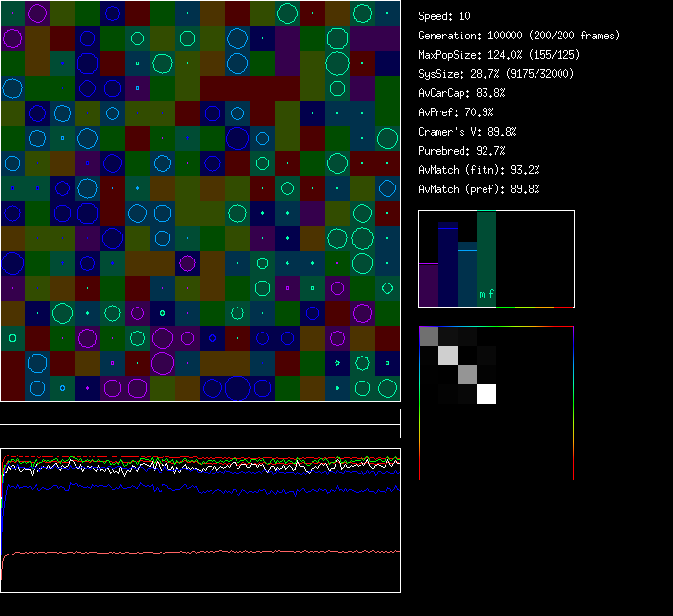Click the navy blue bar in the histogram
Image resolution: width=673 pixels, height=616 pixels.
click(448, 264)
